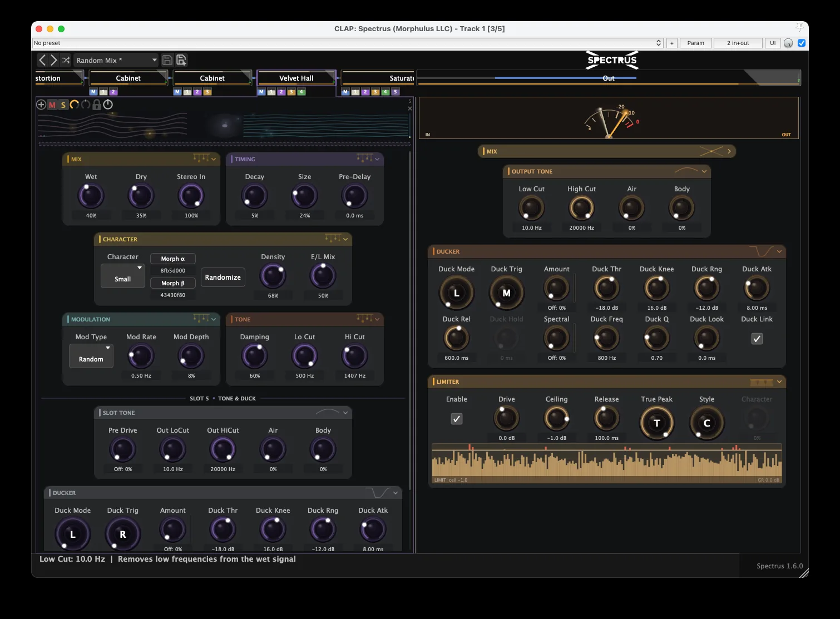This screenshot has height=619, width=840.
Task: Open the Mod Type Random dropdown
Action: (91, 356)
